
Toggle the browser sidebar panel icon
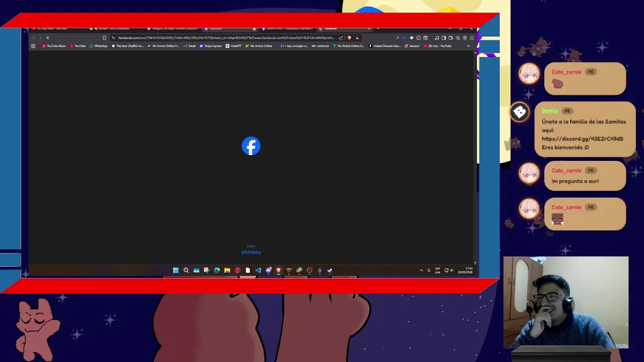click(x=444, y=38)
